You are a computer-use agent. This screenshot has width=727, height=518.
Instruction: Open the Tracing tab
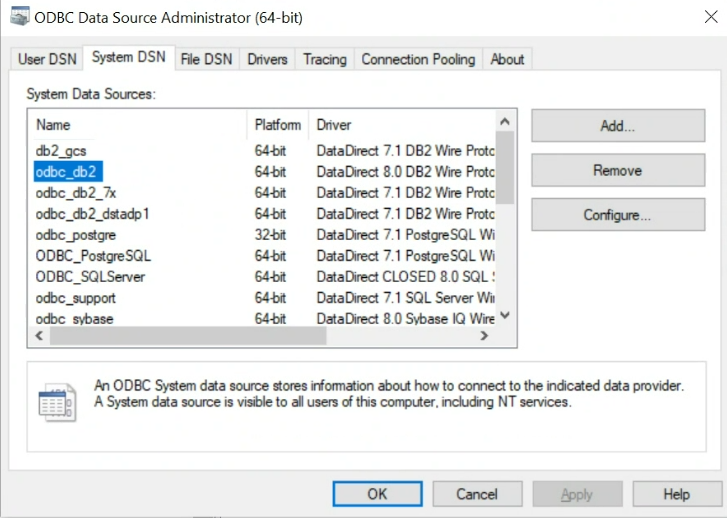(325, 59)
